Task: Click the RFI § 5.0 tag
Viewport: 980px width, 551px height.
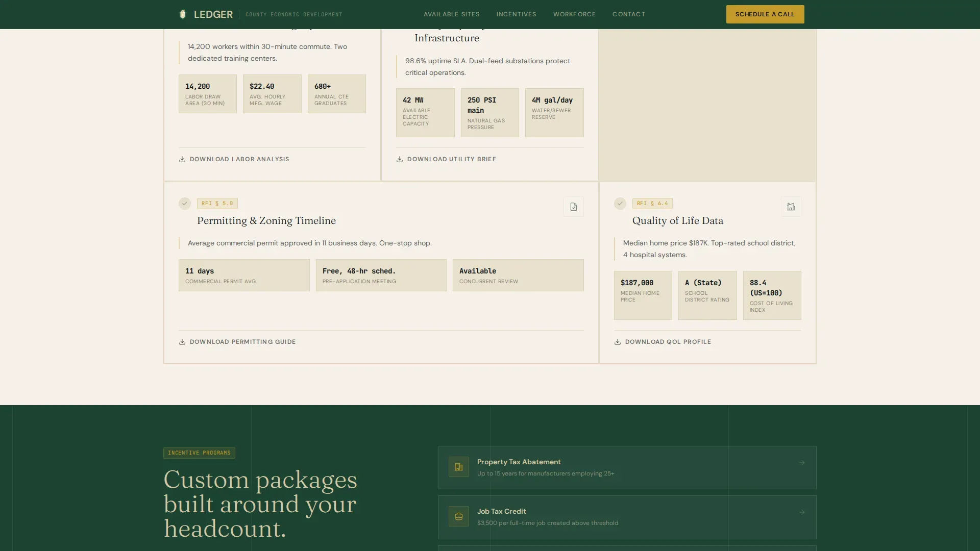Action: point(217,203)
